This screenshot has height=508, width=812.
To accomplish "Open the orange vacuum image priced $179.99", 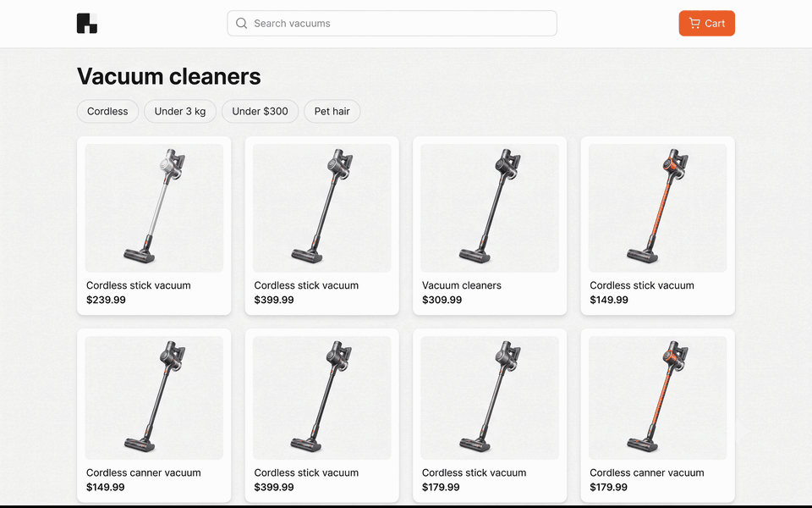I will (658, 398).
